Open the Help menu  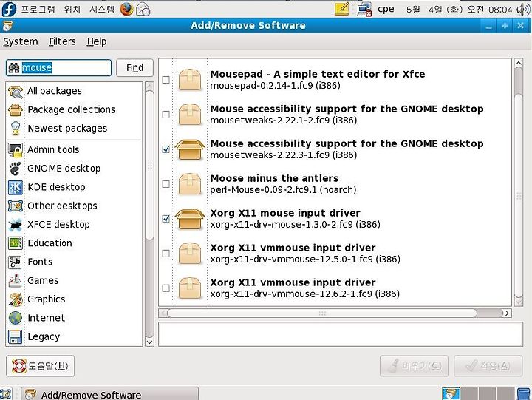(x=97, y=41)
